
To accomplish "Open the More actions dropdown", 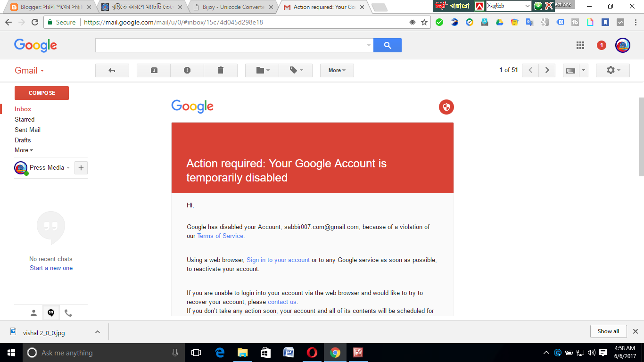I will [337, 70].
